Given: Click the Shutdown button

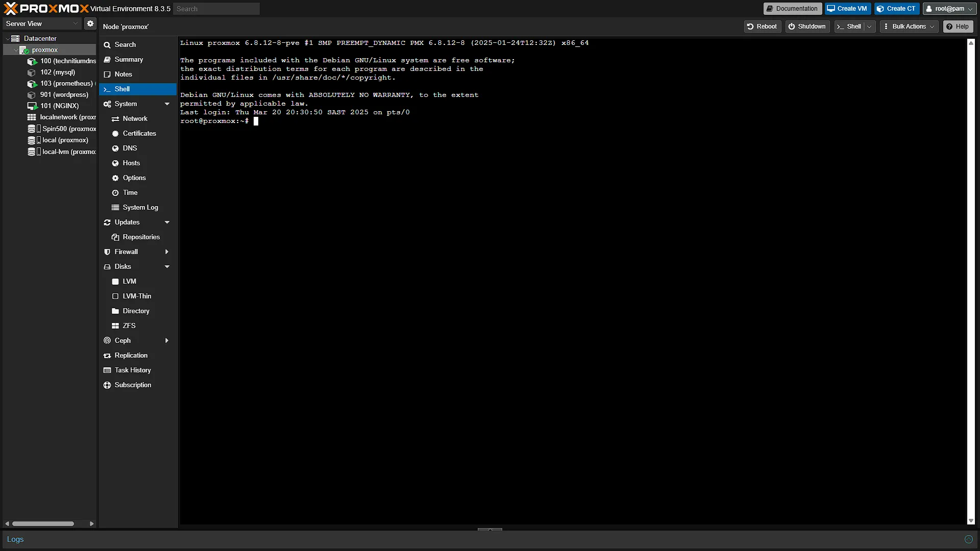Looking at the screenshot, I should point(807,27).
